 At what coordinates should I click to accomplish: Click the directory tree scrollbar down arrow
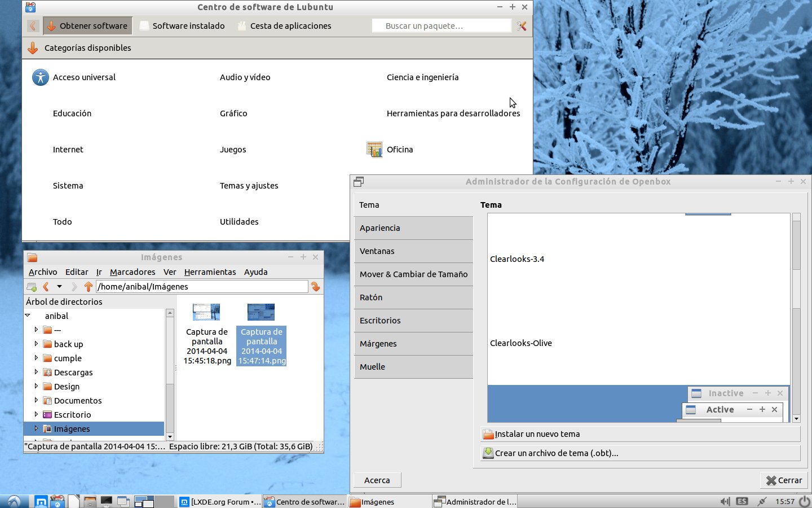170,437
